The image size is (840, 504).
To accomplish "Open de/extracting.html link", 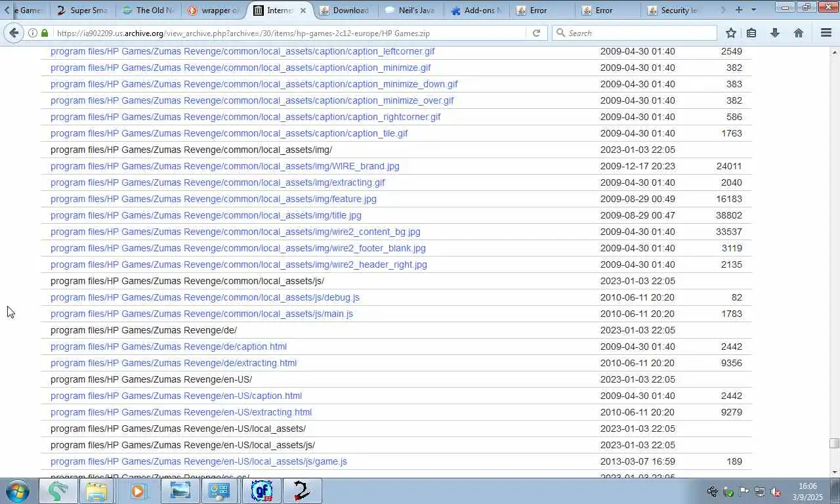I will tap(173, 363).
